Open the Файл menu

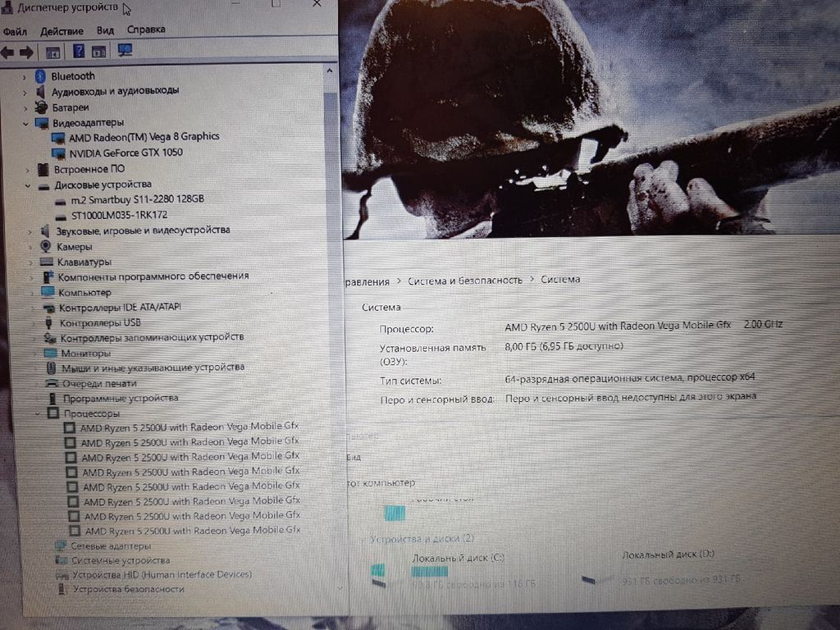pyautogui.click(x=15, y=30)
